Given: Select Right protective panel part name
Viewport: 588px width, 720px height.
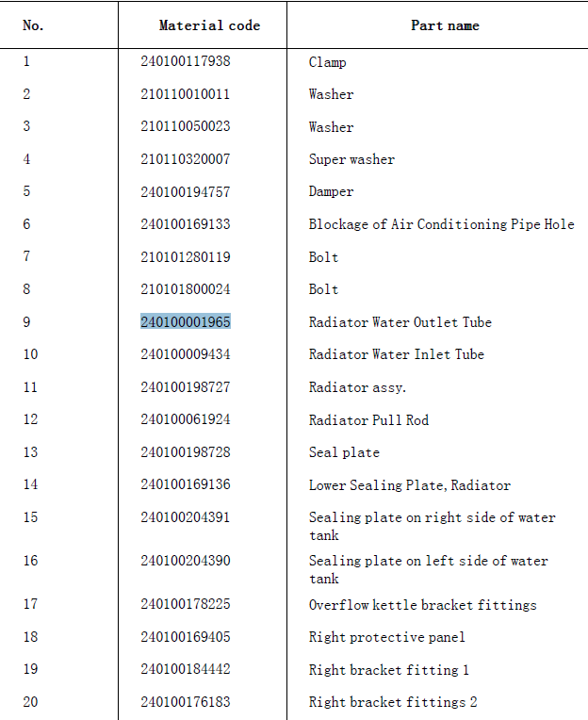Looking at the screenshot, I should point(386,637).
